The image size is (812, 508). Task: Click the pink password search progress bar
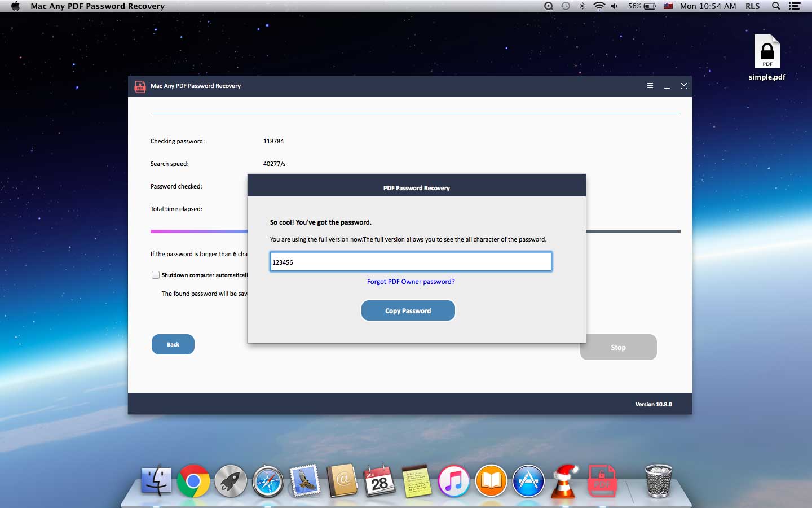pos(197,231)
